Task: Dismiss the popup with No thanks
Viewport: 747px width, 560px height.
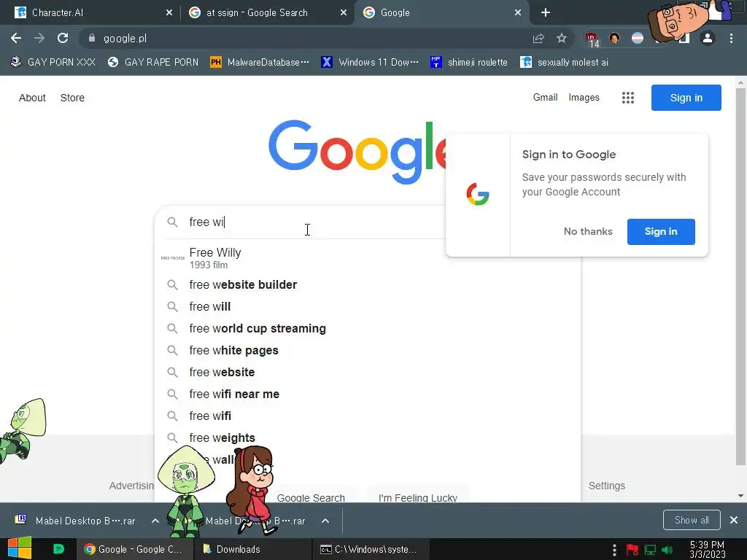Action: pyautogui.click(x=588, y=231)
